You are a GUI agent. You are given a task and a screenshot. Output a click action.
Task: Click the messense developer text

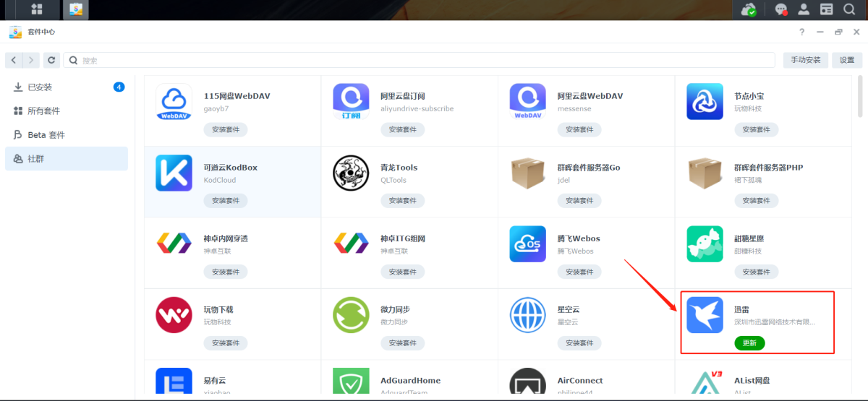[x=575, y=108]
